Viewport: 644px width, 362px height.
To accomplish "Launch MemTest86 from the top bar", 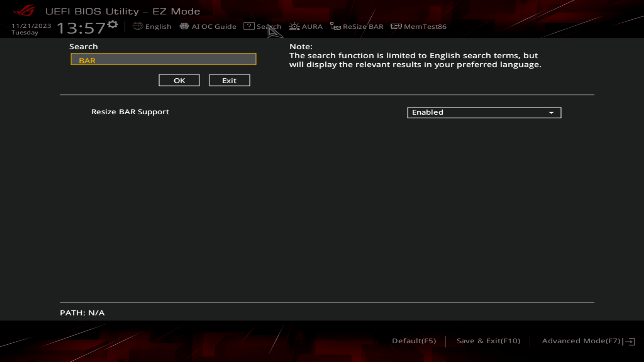I will point(396,26).
